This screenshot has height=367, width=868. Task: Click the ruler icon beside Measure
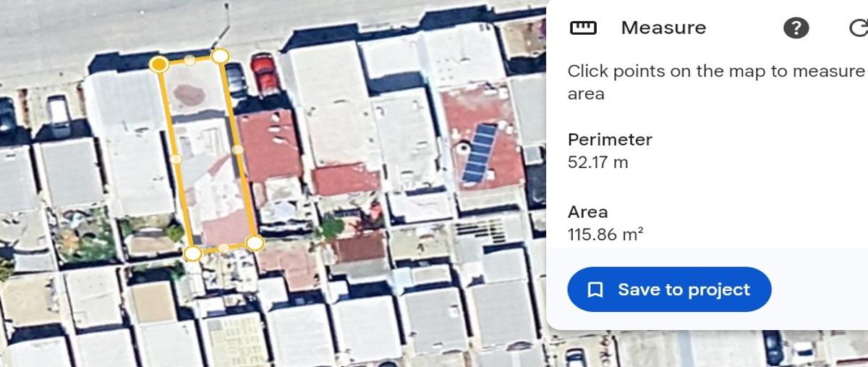coord(583,28)
